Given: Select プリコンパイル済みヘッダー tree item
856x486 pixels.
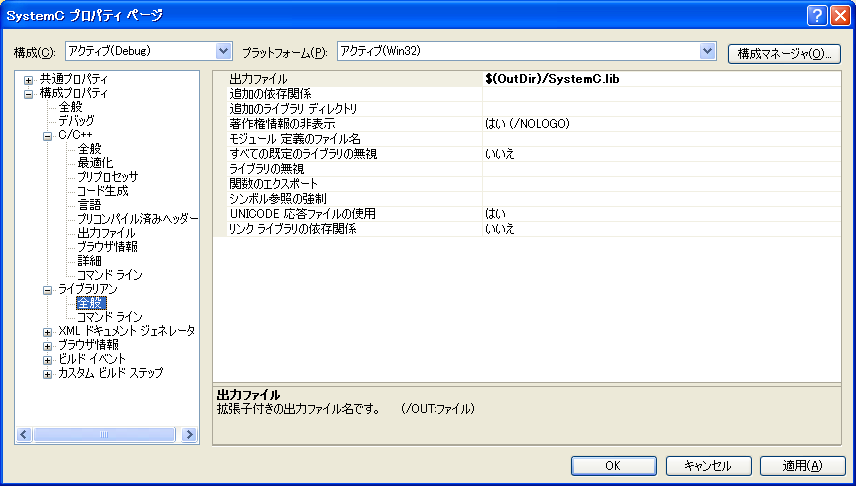Looking at the screenshot, I should (x=138, y=219).
